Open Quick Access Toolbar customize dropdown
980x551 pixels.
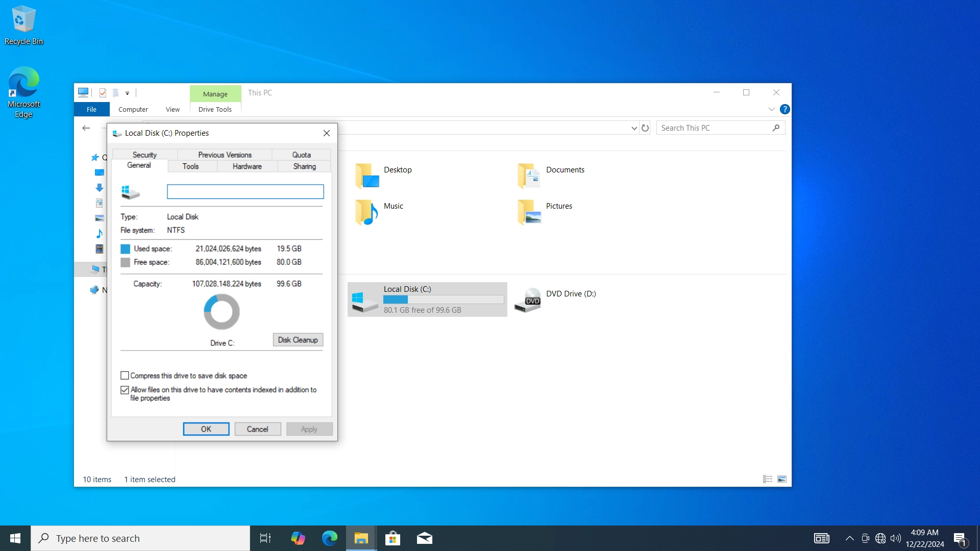(x=128, y=93)
